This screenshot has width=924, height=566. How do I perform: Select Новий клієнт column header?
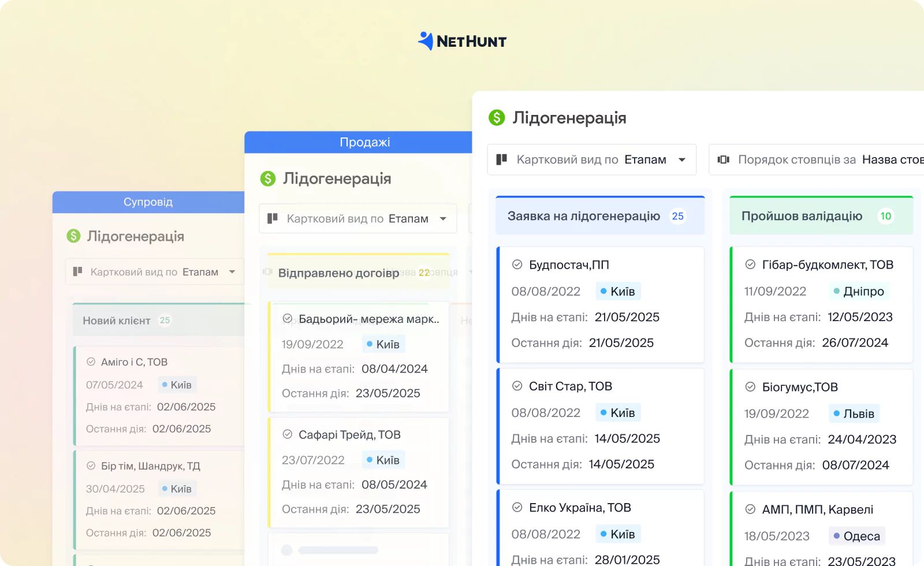pos(158,320)
